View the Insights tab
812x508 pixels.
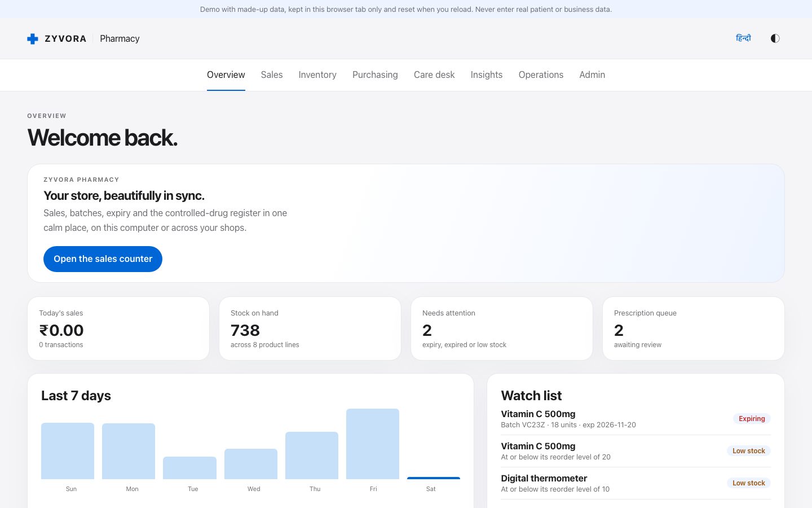487,75
